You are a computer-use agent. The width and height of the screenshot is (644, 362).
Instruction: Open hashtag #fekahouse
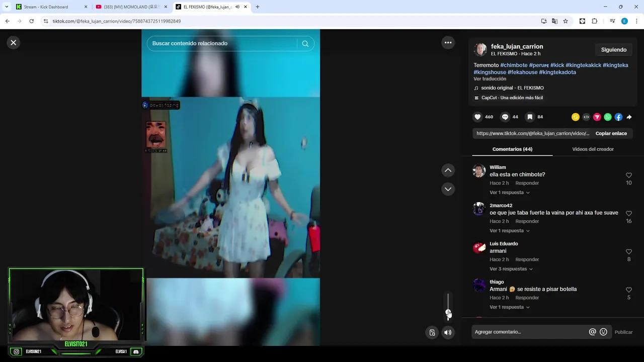point(522,72)
